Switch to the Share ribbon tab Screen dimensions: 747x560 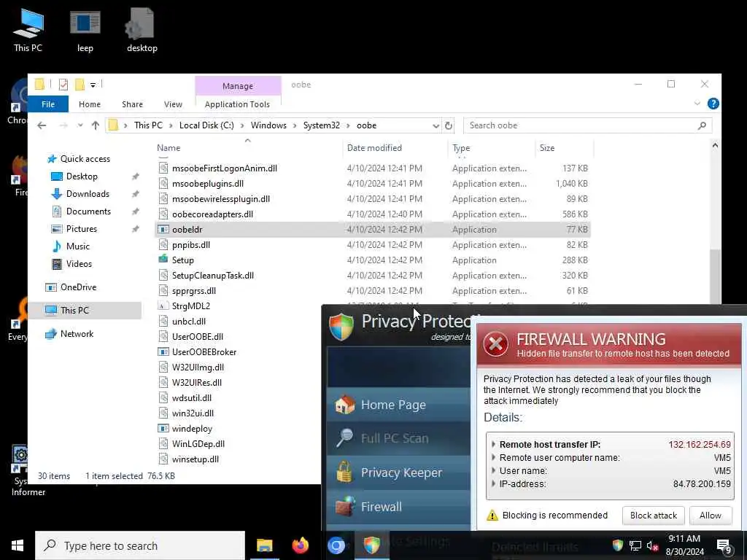(132, 104)
